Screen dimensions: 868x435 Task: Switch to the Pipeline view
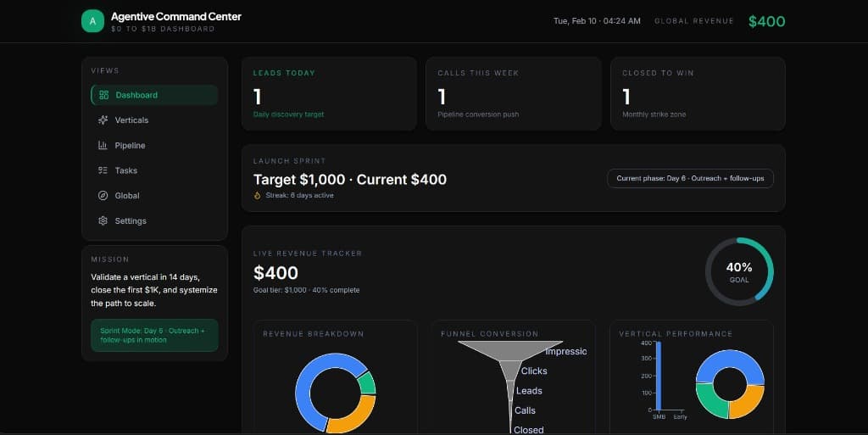pos(130,146)
